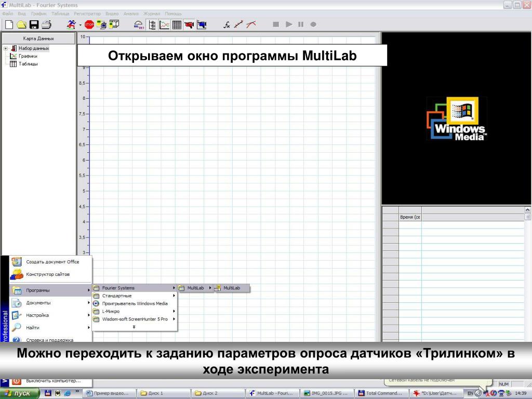This screenshot has height=399, width=532.
Task: Open the L-Микро program group
Action: coord(135,312)
